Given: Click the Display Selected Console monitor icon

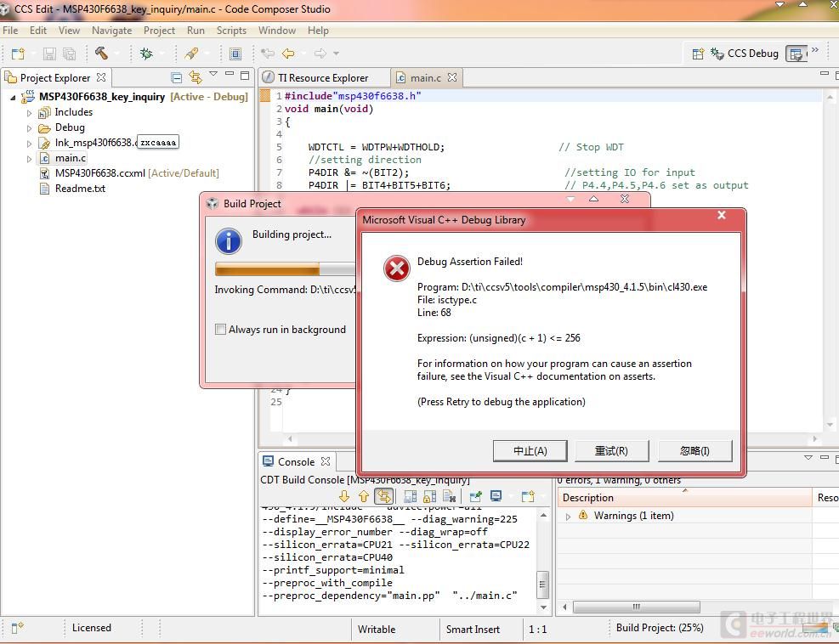Looking at the screenshot, I should click(496, 496).
